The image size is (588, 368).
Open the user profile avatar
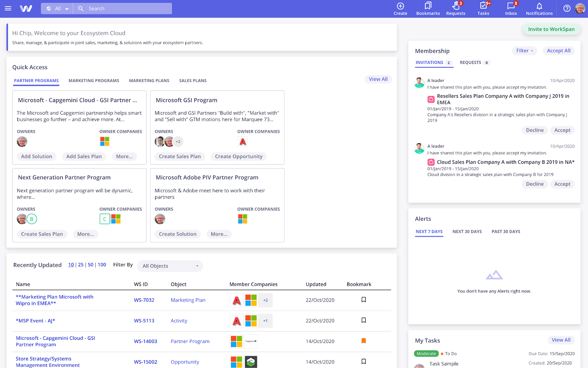pos(580,8)
